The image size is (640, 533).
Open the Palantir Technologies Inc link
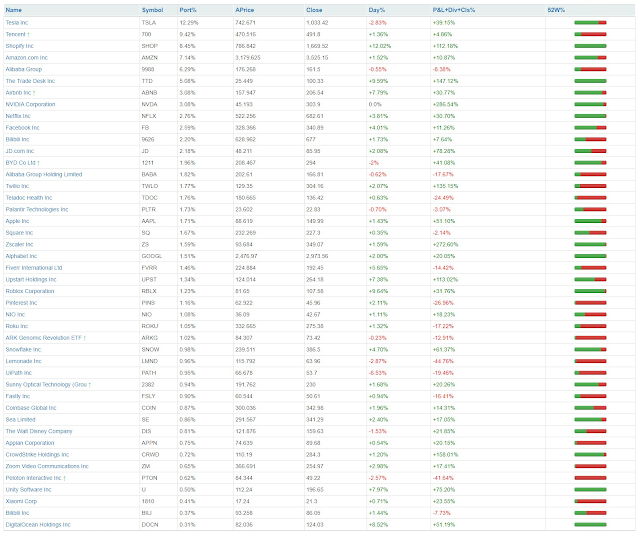tap(37, 209)
